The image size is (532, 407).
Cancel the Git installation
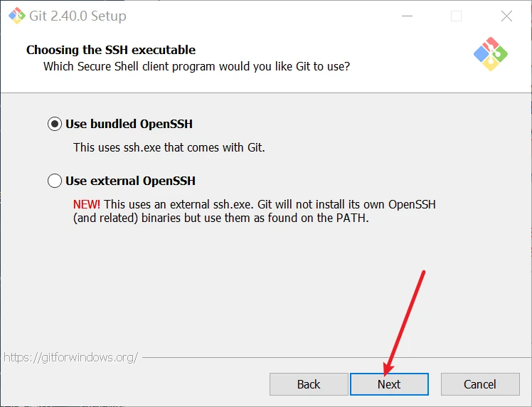pos(480,384)
